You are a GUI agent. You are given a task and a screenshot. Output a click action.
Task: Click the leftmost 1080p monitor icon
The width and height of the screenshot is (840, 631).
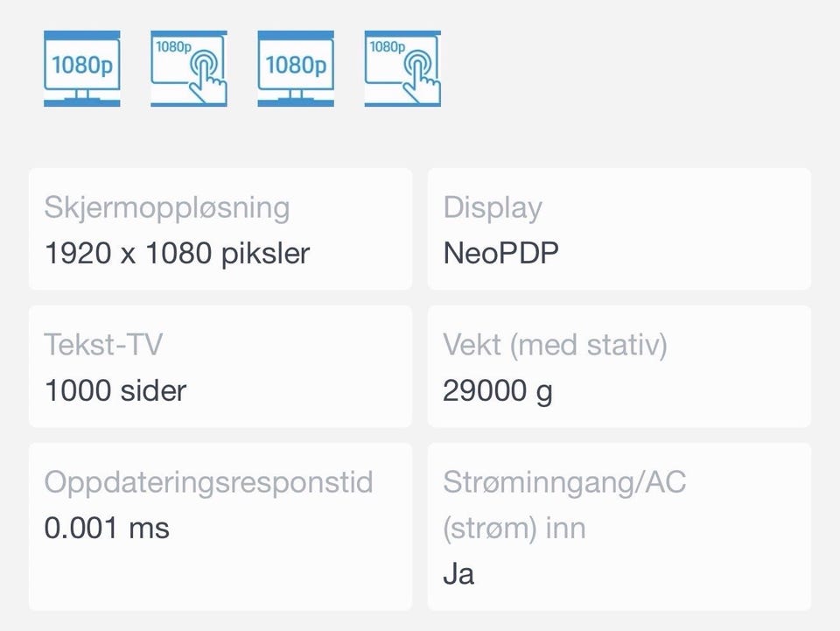[x=82, y=67]
